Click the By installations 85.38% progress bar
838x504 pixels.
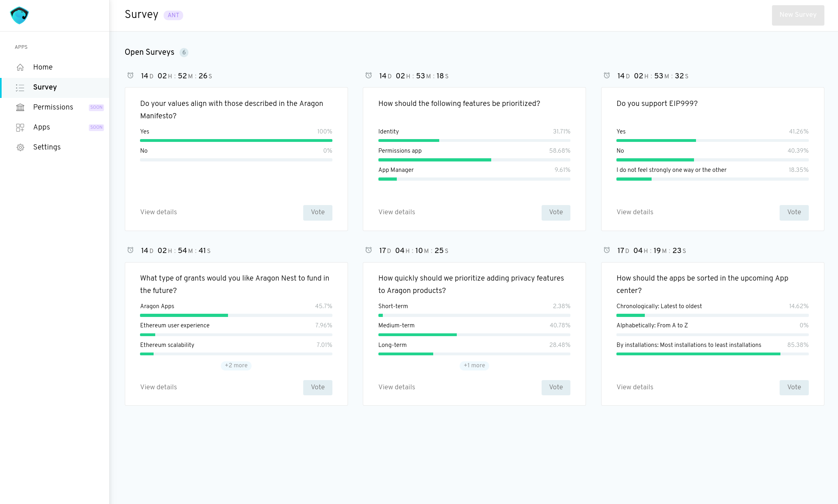(x=712, y=354)
